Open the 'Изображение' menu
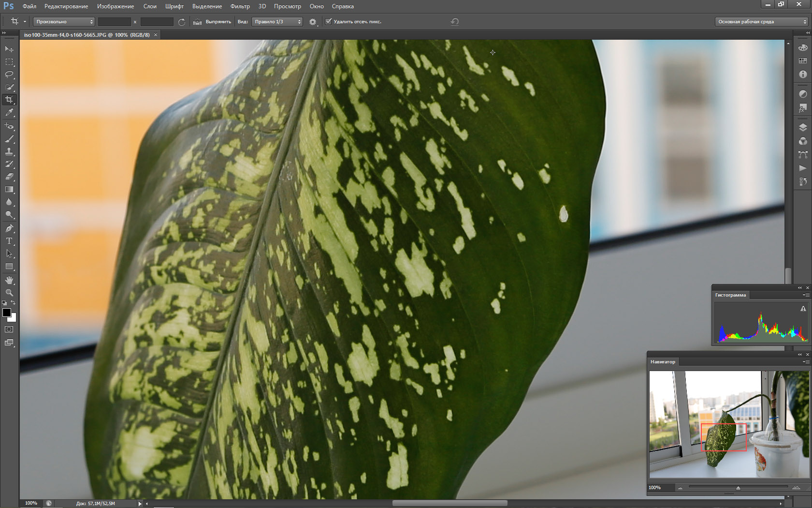The width and height of the screenshot is (812, 508). click(116, 6)
